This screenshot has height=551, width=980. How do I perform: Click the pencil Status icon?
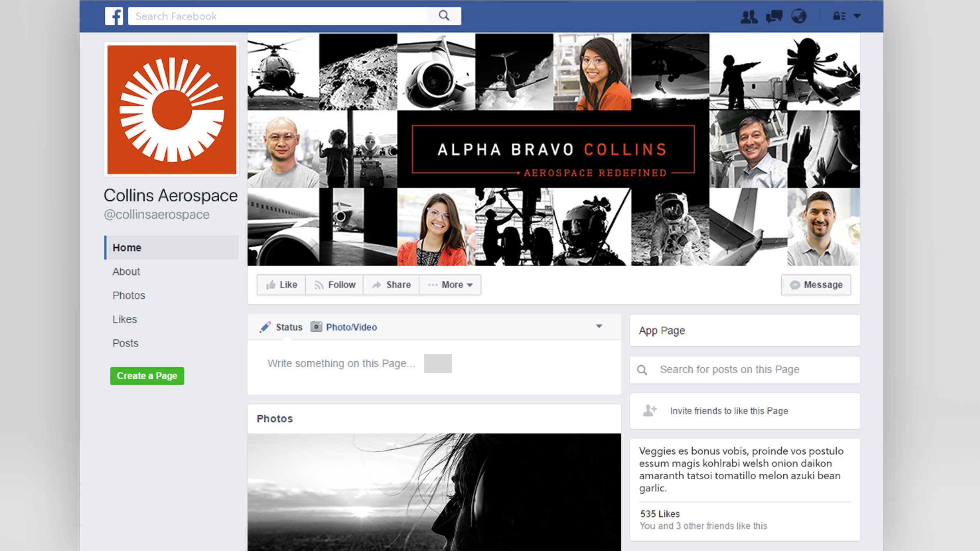click(265, 327)
